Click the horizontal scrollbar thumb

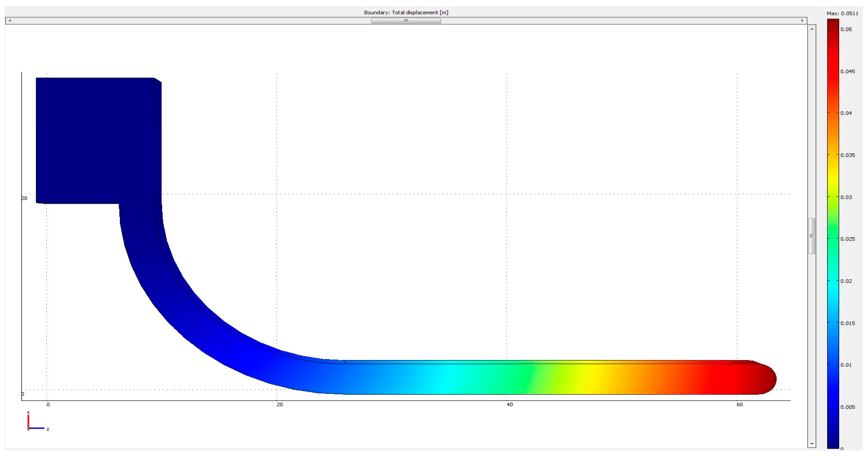(406, 21)
